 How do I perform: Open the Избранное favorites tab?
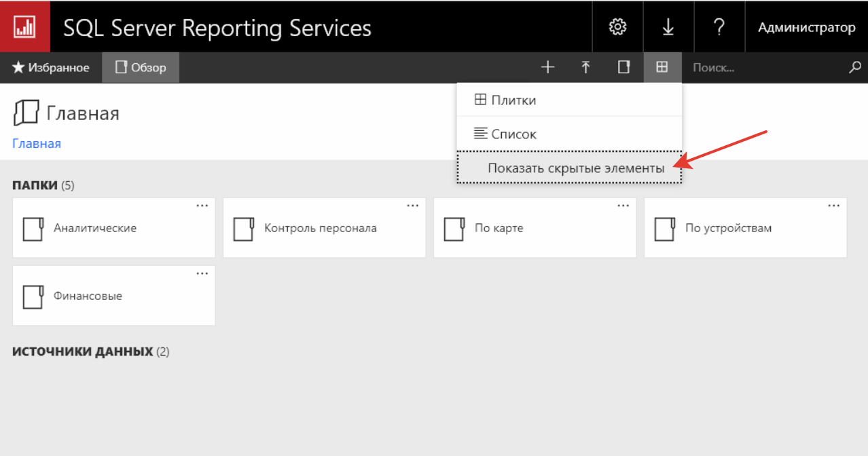(x=51, y=68)
